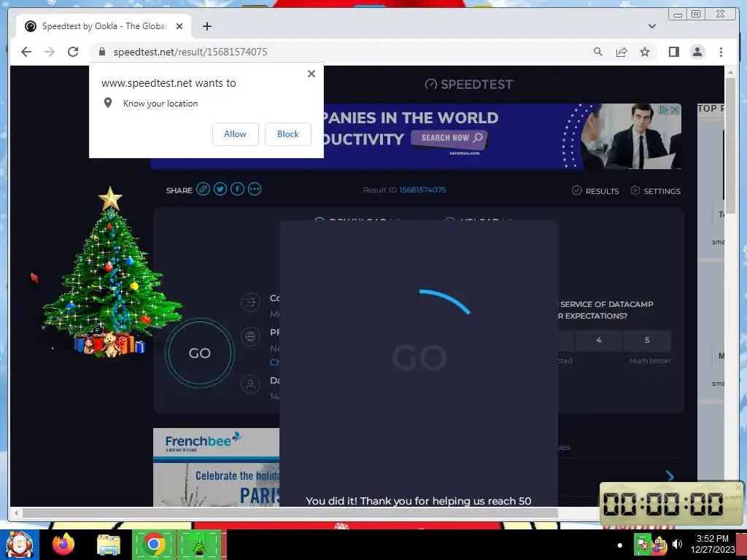Open File Explorer from taskbar

coord(109,544)
